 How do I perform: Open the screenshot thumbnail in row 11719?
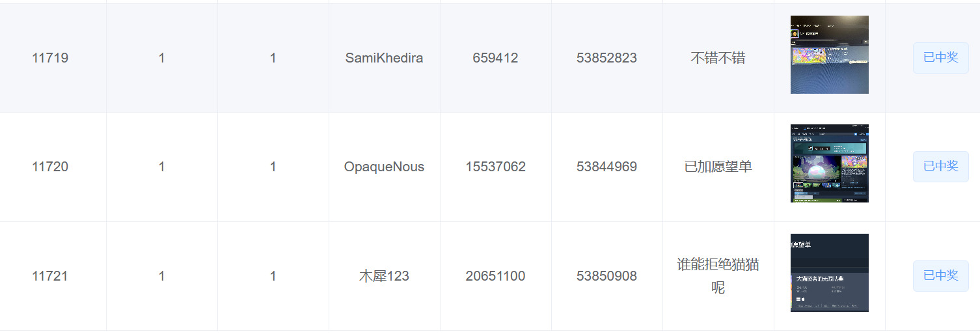(x=829, y=55)
